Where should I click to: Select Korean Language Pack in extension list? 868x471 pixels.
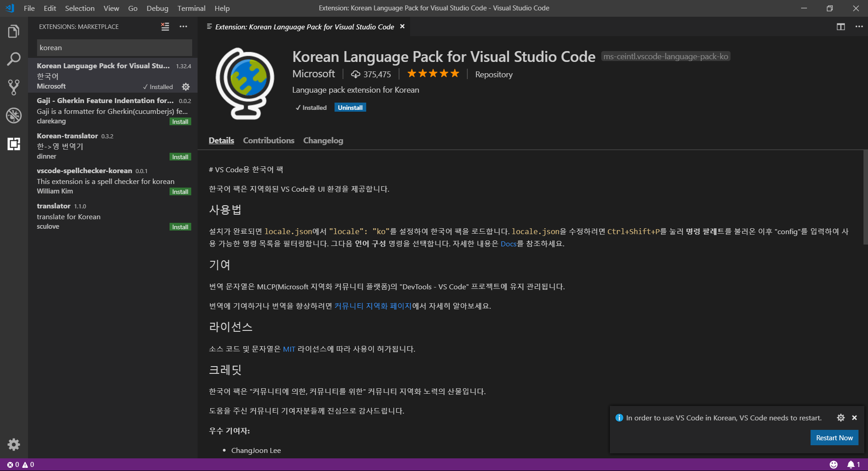(113, 75)
